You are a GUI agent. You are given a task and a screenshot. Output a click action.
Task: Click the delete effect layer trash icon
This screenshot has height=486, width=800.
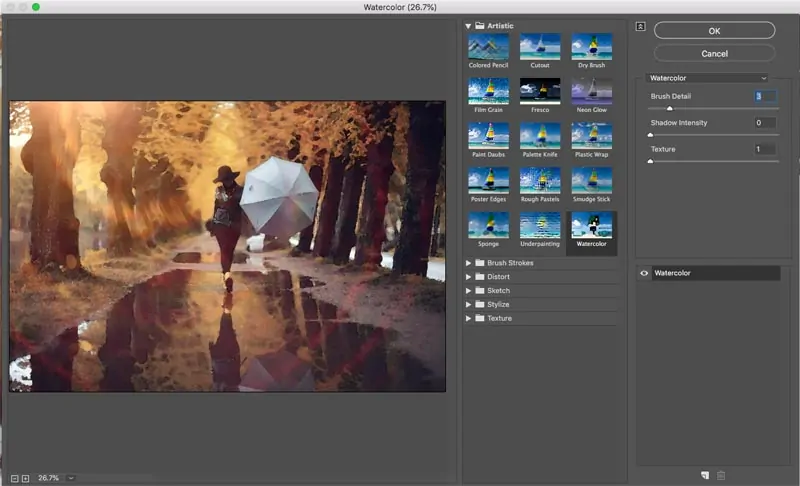coord(721,475)
